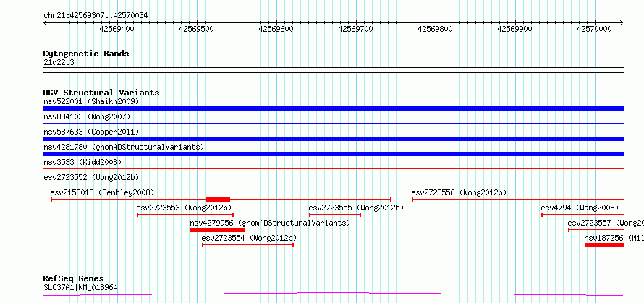
Task: Click thick red segment of esv2153018 feature
Action: click(x=218, y=200)
